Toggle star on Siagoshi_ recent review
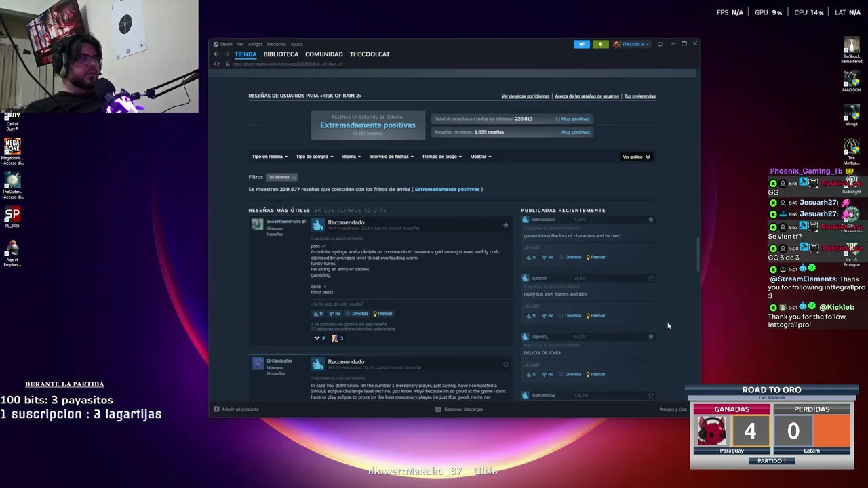This screenshot has width=868, height=488. click(651, 337)
